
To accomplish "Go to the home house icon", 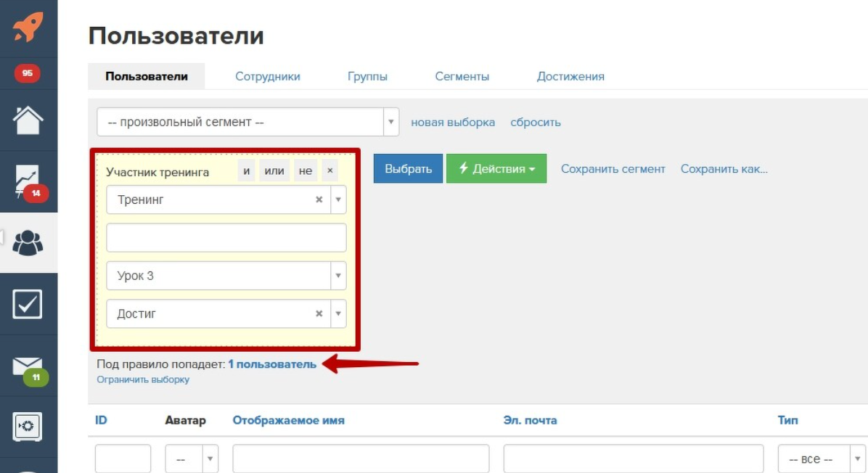I will [28, 120].
